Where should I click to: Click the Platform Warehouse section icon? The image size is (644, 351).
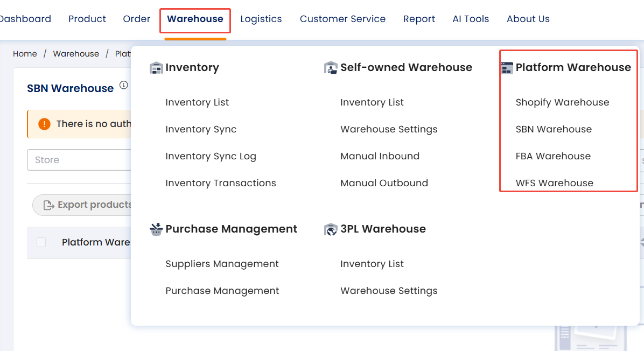click(507, 68)
